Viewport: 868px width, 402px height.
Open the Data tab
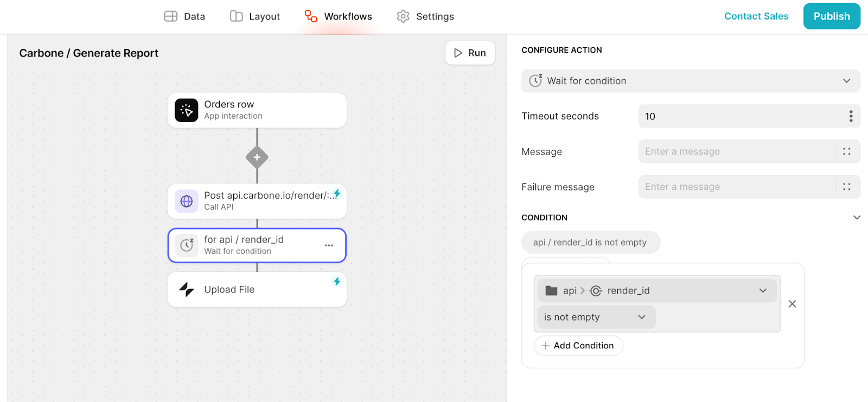pos(184,16)
